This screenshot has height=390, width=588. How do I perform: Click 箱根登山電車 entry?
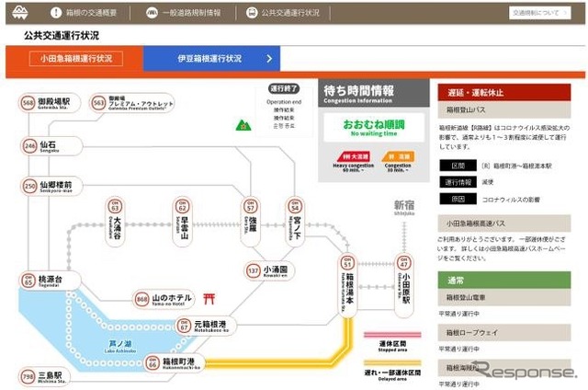click(504, 297)
